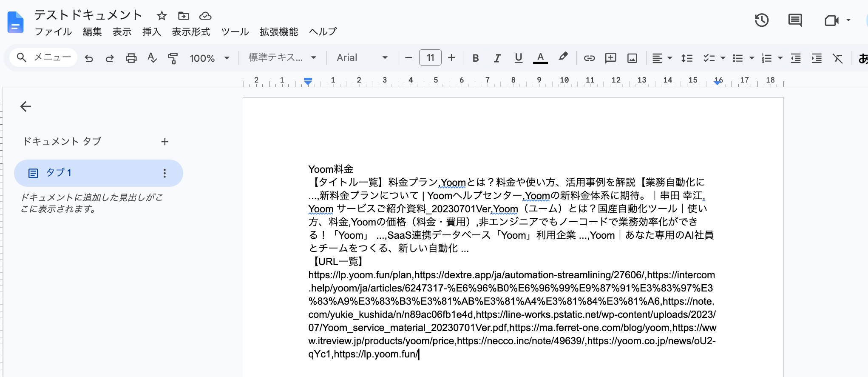Viewport: 868px width, 377px height.
Task: Insert an image from the toolbar
Action: pyautogui.click(x=632, y=58)
